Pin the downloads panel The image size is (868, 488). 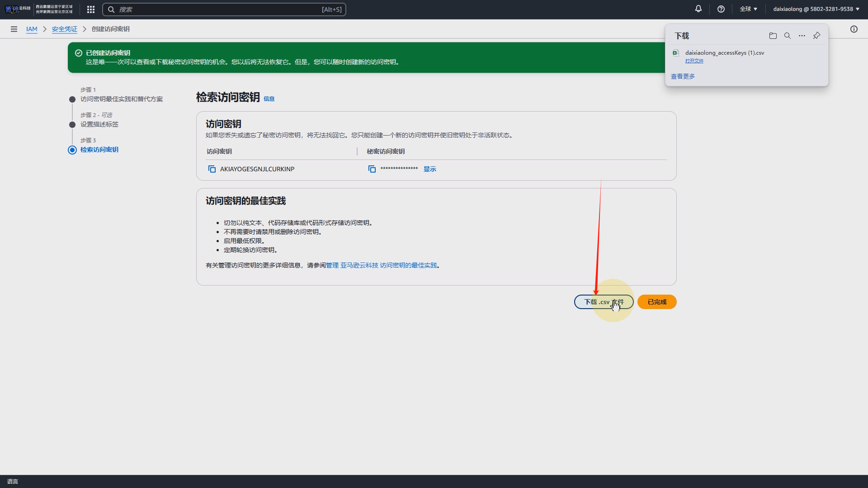(816, 36)
